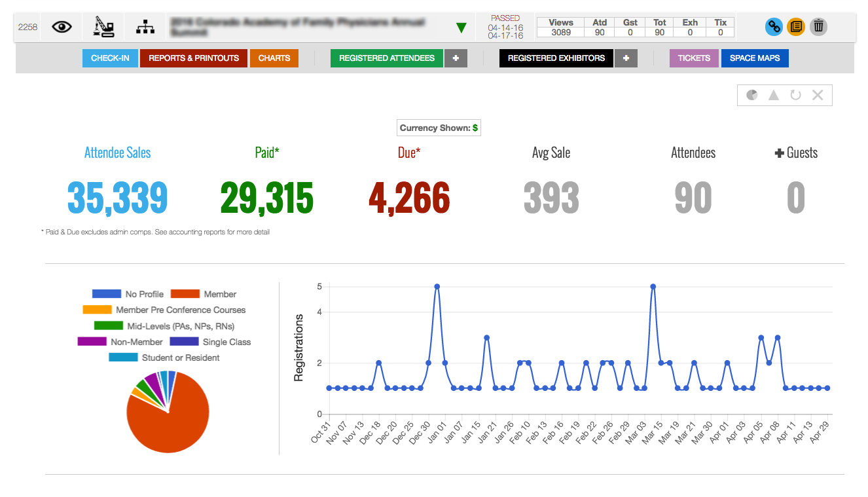
Task: Open Reports & Printouts
Action: coord(194,58)
